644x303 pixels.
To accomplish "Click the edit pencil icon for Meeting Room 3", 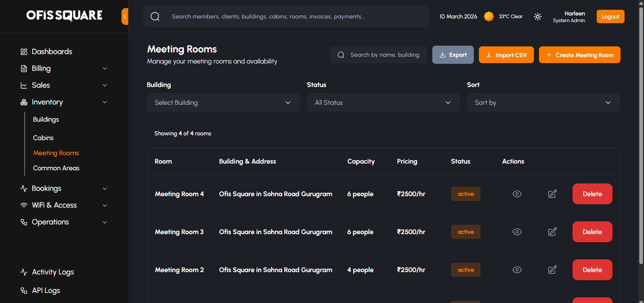I will [x=552, y=232].
